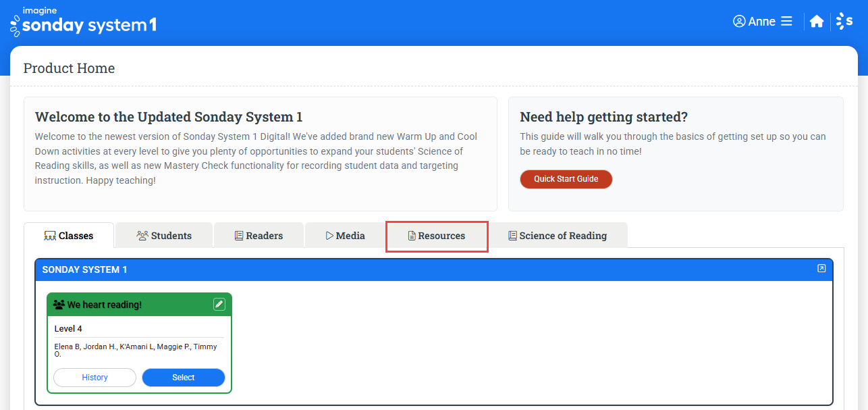Image resolution: width=868 pixels, height=410 pixels.
Task: Switch to the Media tab
Action: 346,235
